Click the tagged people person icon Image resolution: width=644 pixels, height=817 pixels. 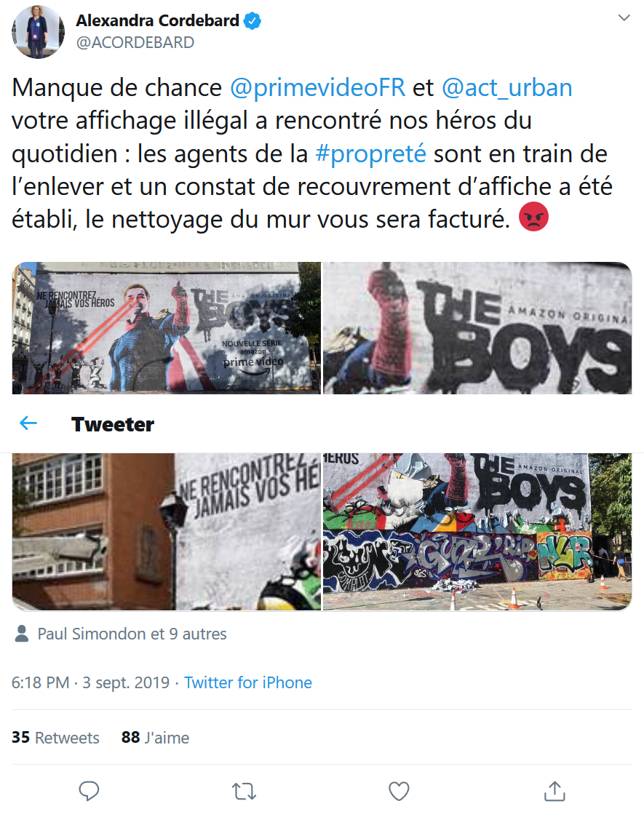point(21,634)
